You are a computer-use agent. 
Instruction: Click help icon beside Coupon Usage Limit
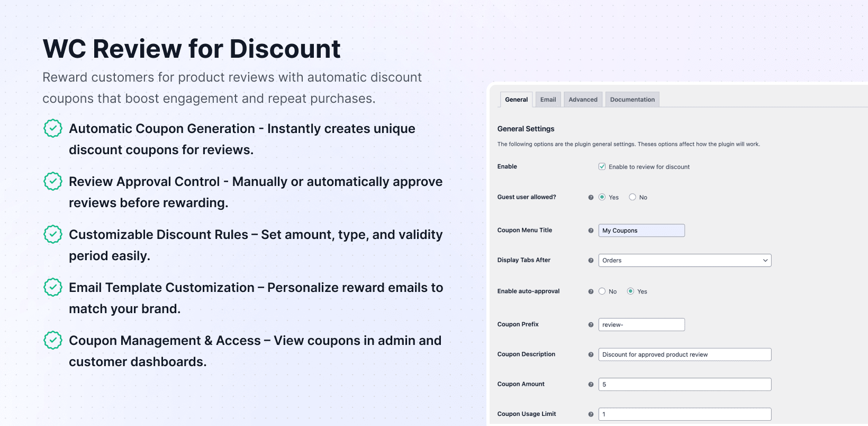(x=591, y=414)
